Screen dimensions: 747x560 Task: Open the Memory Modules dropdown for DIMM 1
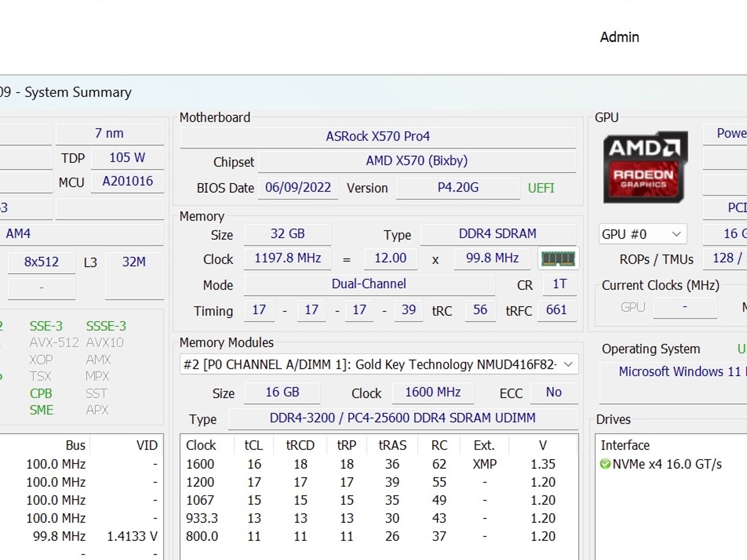pos(379,364)
